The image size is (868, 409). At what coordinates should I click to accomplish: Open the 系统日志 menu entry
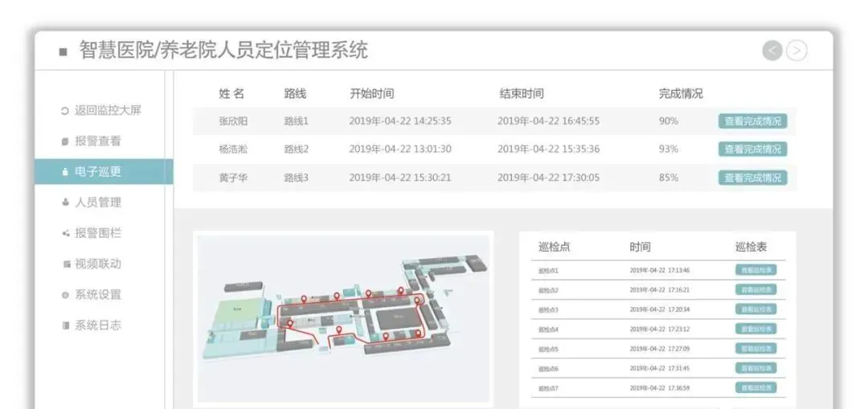point(97,325)
